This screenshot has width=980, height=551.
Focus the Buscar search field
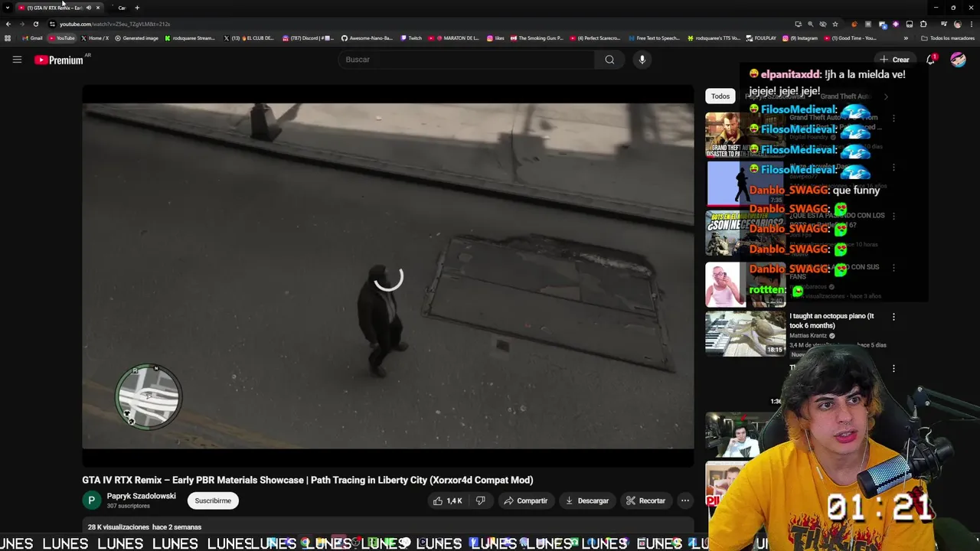pyautogui.click(x=466, y=60)
